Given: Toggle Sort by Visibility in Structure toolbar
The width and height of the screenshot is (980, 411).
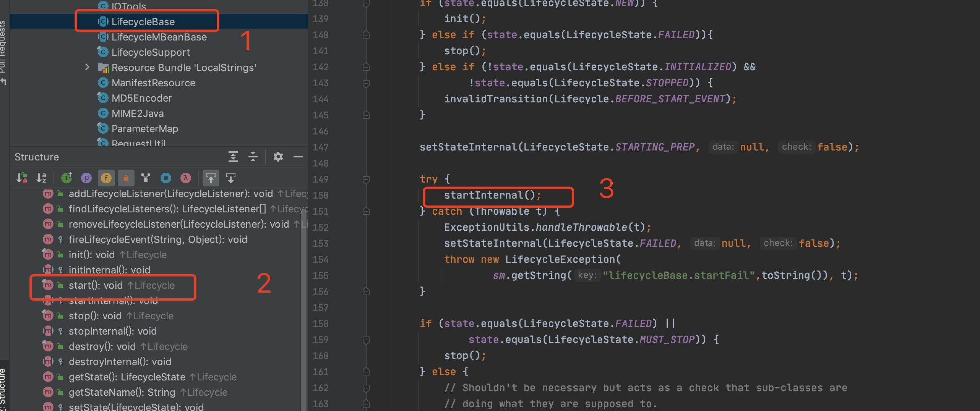Looking at the screenshot, I should pyautogui.click(x=21, y=178).
